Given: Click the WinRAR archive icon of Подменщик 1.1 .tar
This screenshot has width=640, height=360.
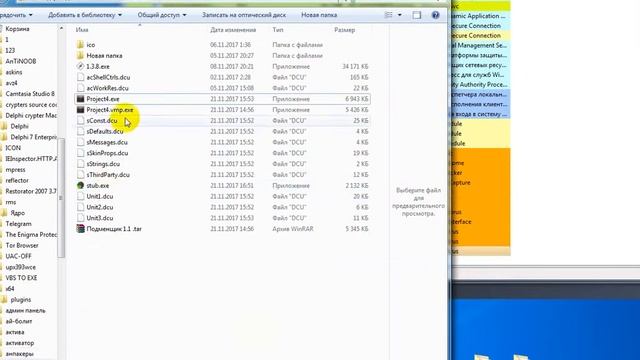Looking at the screenshot, I should point(80,229).
